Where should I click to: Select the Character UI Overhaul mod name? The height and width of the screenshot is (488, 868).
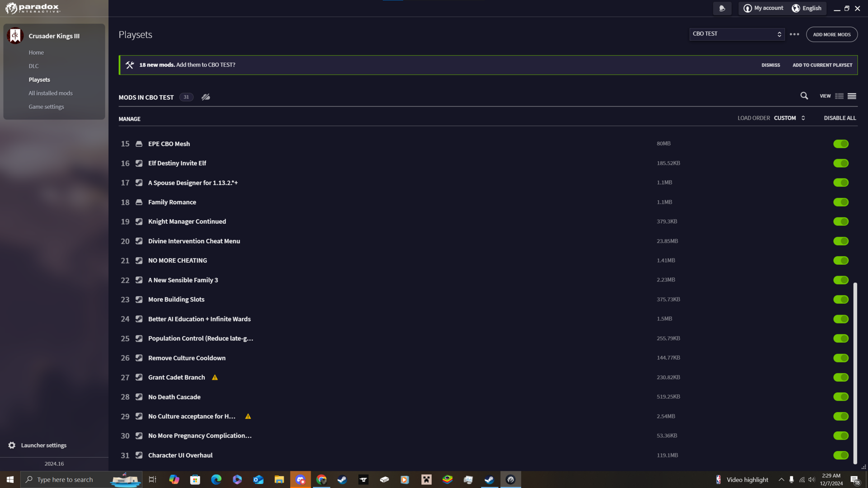click(180, 455)
